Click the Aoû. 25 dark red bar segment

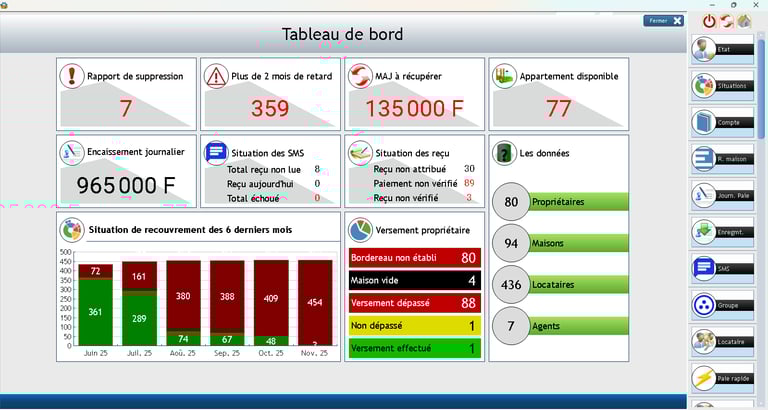[x=183, y=295]
